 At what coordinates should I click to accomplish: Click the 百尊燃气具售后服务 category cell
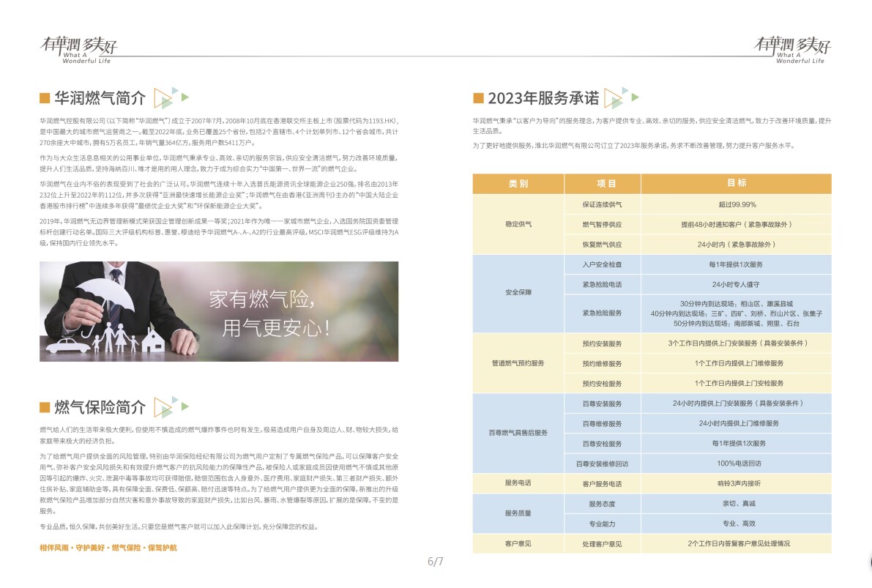pos(518,433)
